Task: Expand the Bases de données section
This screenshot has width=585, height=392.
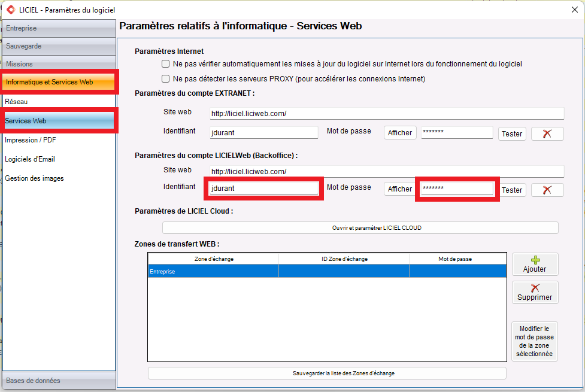Action: (59, 381)
